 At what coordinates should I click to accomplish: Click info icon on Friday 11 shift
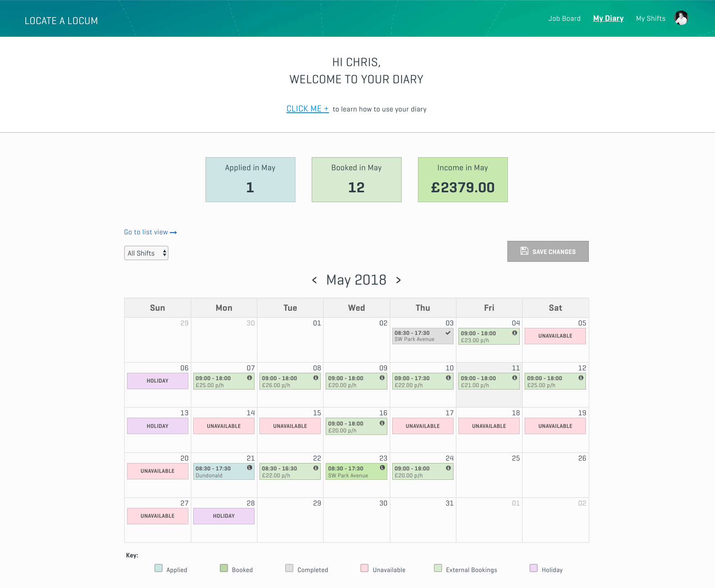point(514,378)
